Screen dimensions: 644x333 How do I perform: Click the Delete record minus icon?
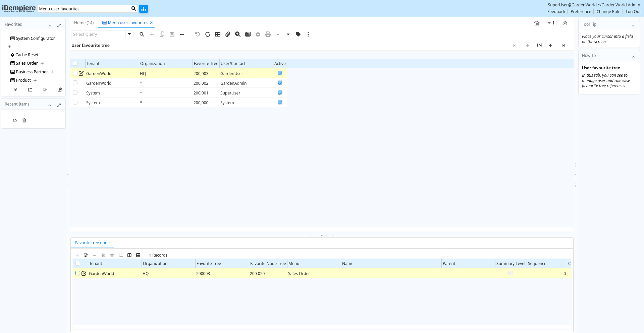point(182,34)
